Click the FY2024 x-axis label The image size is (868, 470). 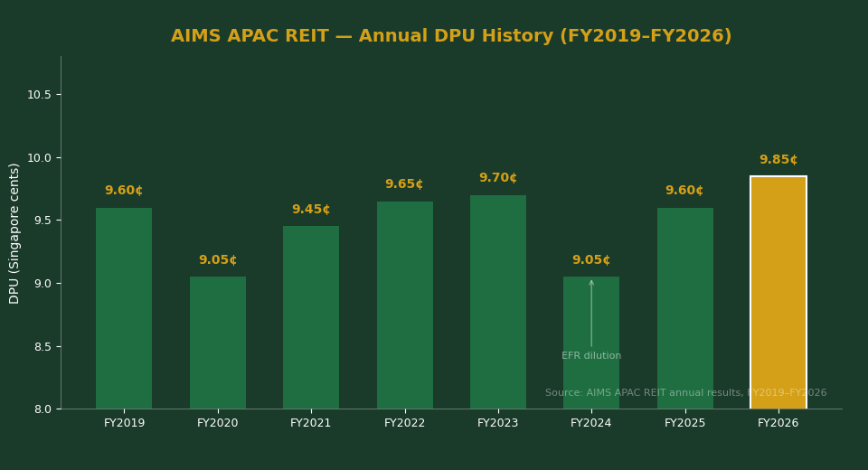point(591,424)
